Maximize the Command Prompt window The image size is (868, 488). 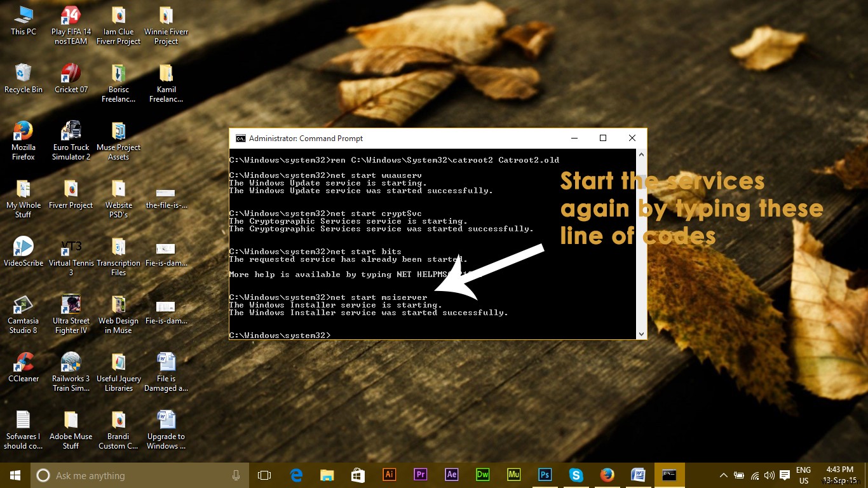pyautogui.click(x=603, y=138)
